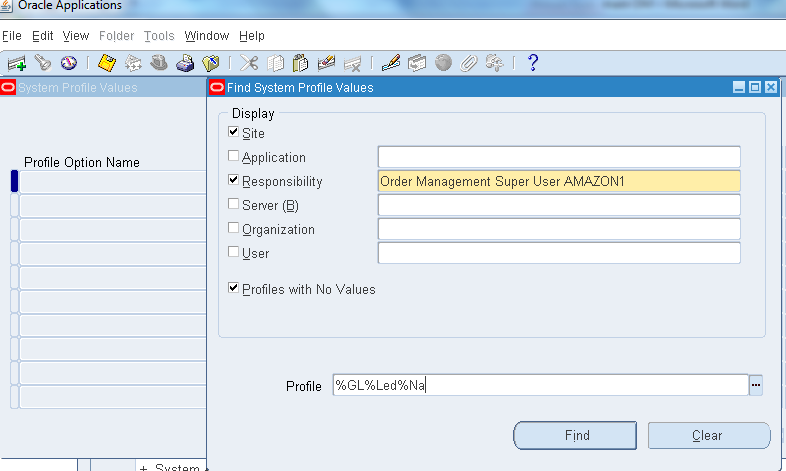
Task: Click the Java icon in Oracle Applications title
Action: coord(6,6)
